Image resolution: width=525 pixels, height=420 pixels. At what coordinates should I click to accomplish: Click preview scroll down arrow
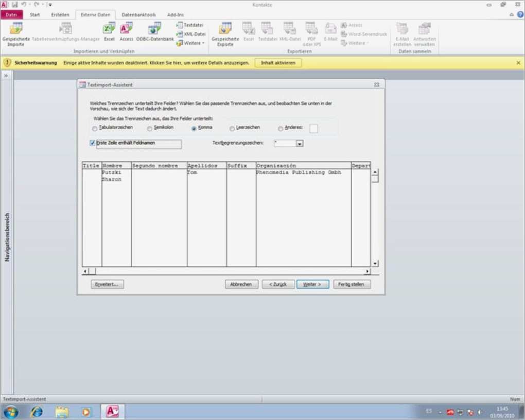(x=375, y=264)
